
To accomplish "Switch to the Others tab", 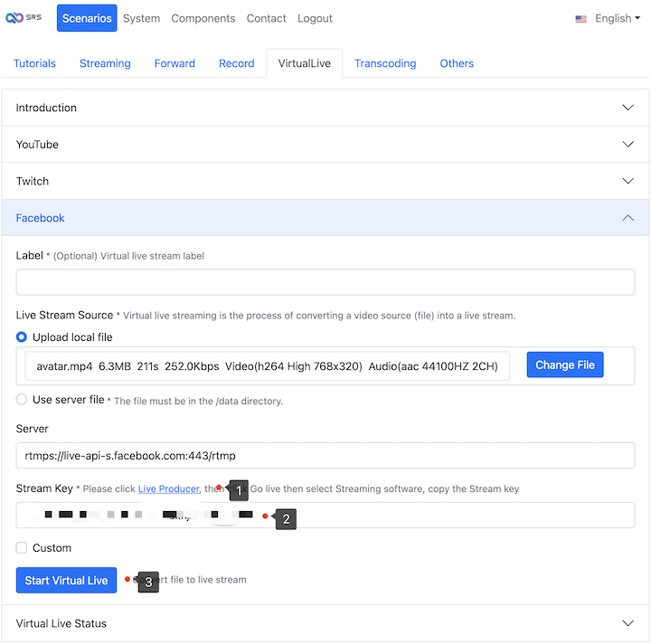I will point(457,63).
